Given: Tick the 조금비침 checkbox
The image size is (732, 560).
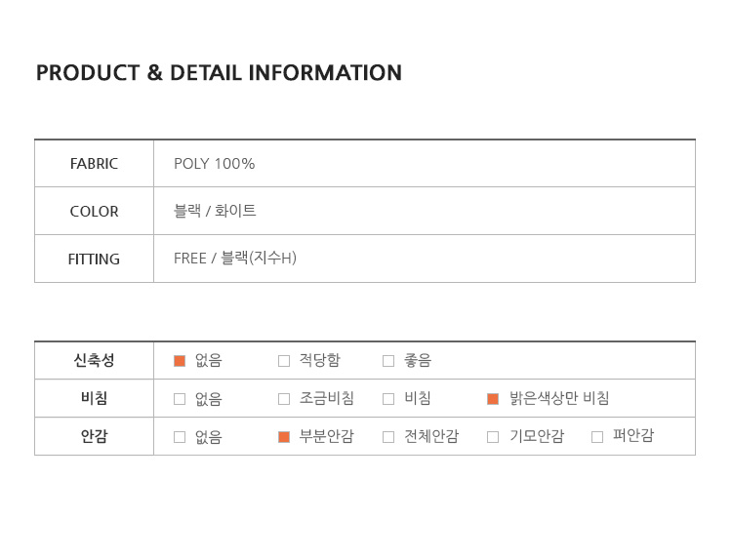Looking at the screenshot, I should (284, 399).
